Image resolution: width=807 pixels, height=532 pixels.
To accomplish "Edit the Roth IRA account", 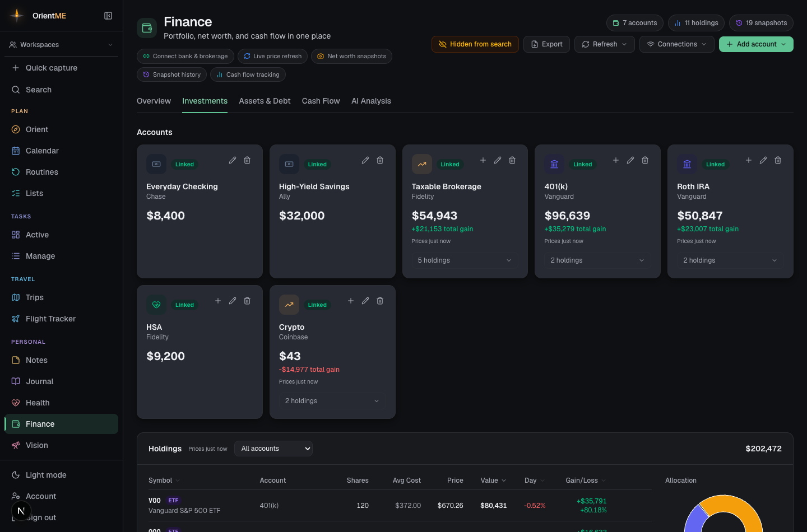I will click(763, 160).
